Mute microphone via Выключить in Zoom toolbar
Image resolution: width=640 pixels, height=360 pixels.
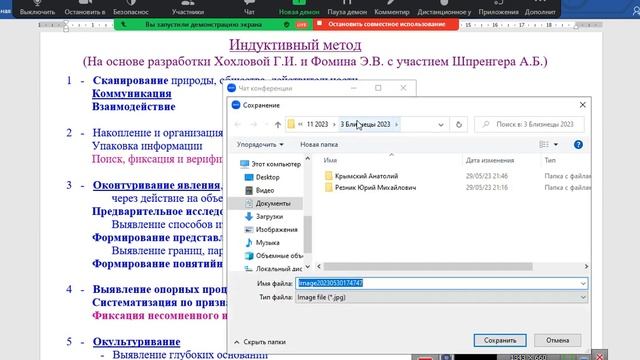37,8
